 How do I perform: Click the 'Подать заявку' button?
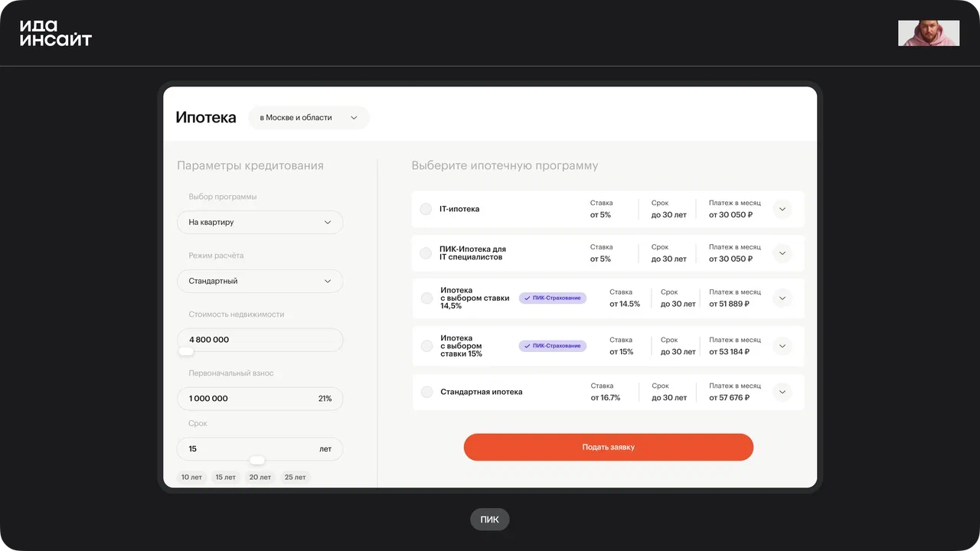[x=609, y=447]
